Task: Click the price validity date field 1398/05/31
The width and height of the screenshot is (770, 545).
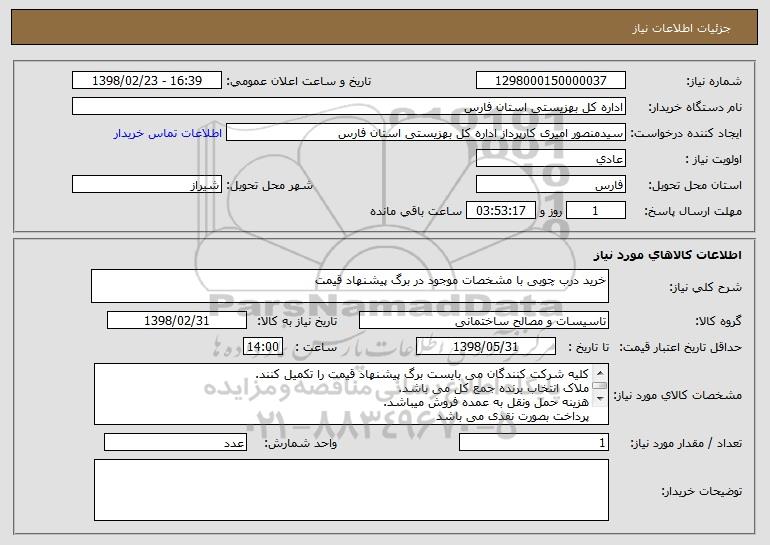Action: pos(486,347)
